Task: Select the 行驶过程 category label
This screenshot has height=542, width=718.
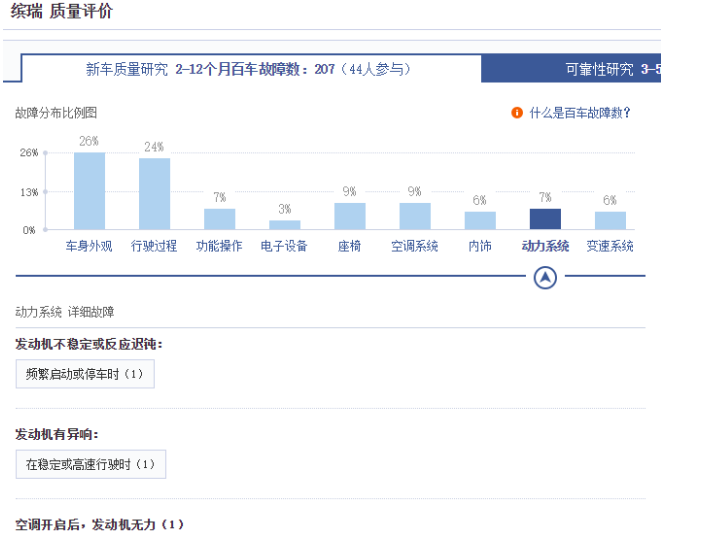Action: pos(154,246)
